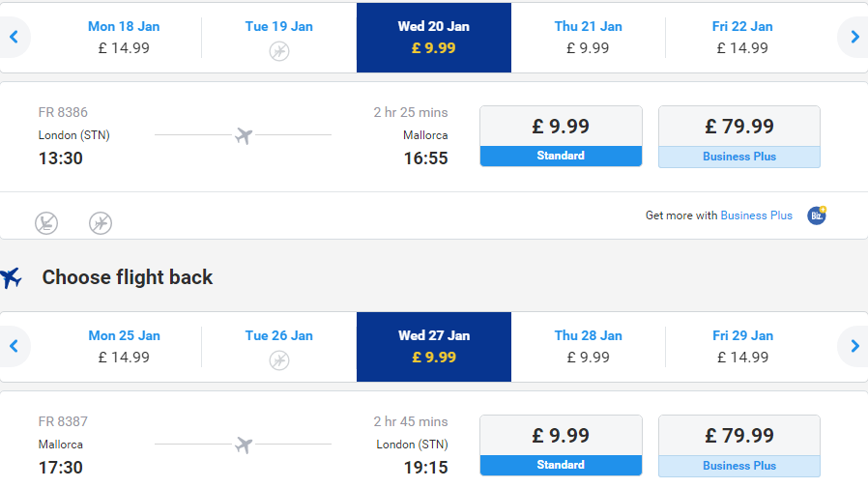Click the crossed-out plane circle icon below flight

101,223
